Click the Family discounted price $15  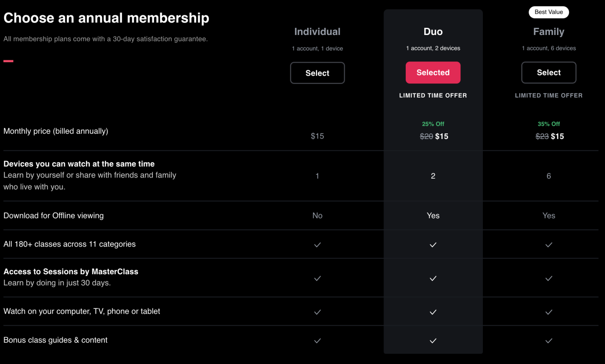tap(557, 136)
